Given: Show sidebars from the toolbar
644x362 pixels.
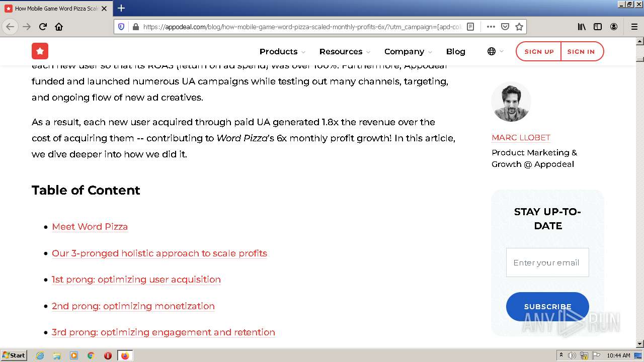Looking at the screenshot, I should [x=598, y=27].
